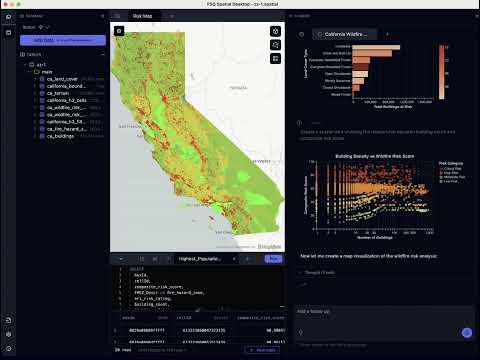Viewport: 480px width, 360px height.
Task: Click the building_count line in the SQL editor
Action: click(152, 304)
